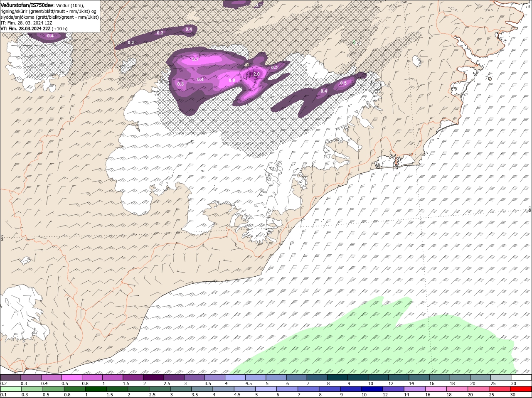Select bottom-row legend swatch between 14 and 16
532x398 pixels.
click(x=414, y=389)
